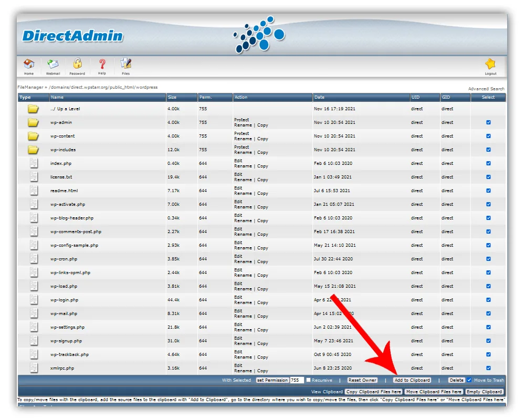Click the wp-activate.php file icon
The image size is (525, 420).
pos(34,204)
